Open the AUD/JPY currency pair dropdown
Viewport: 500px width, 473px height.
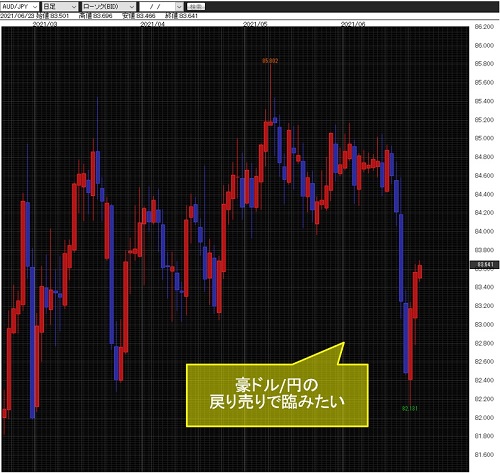tap(20, 6)
